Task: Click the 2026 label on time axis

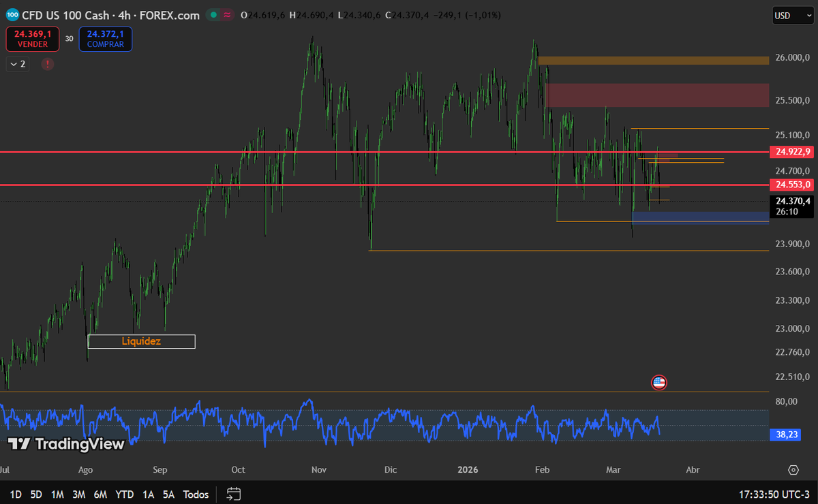Action: (468, 470)
